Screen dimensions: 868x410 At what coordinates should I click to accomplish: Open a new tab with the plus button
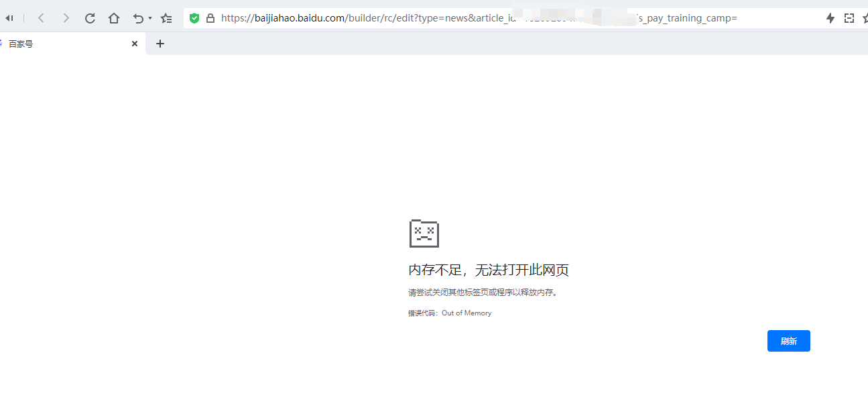pos(160,44)
